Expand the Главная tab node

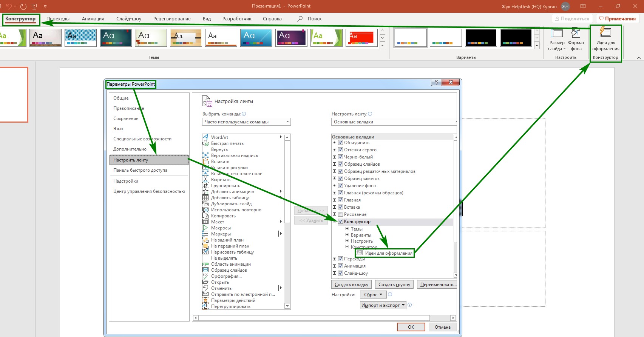[x=334, y=200]
